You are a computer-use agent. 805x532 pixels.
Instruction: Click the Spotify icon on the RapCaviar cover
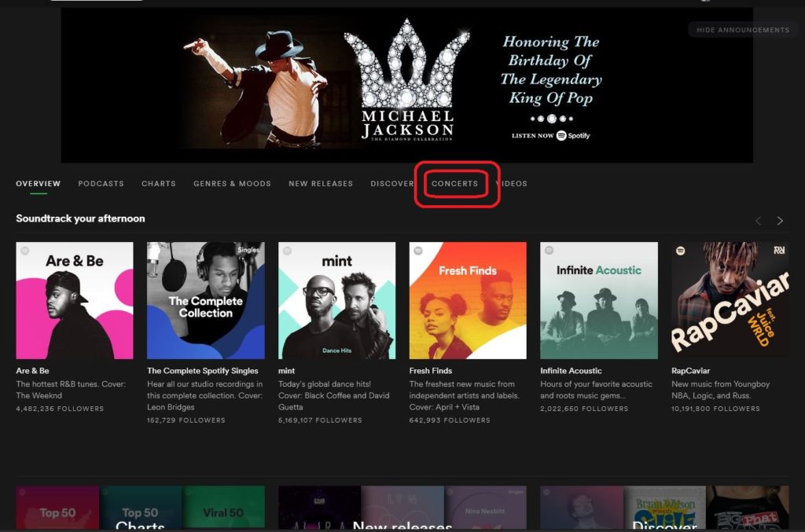pyautogui.click(x=682, y=251)
